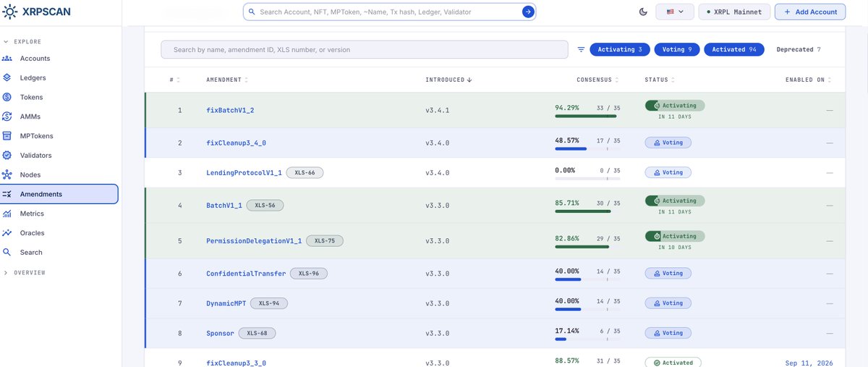Open the fixCleanup3_3_0 amendment
Viewport: 868px width, 367px height.
pyautogui.click(x=236, y=363)
